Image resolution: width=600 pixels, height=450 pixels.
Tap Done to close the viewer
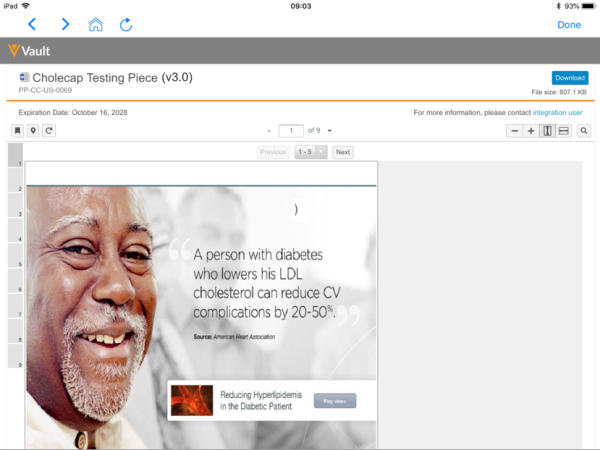(569, 25)
